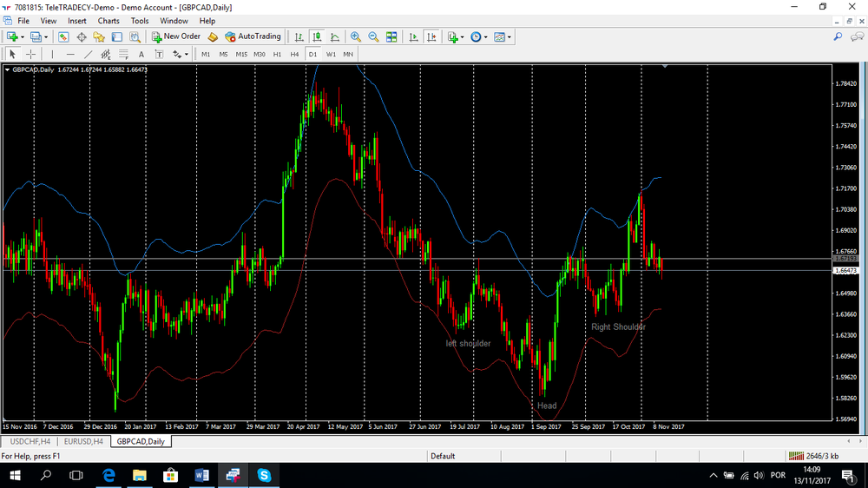The image size is (868, 488).
Task: Click the New Order button
Action: [x=176, y=36]
